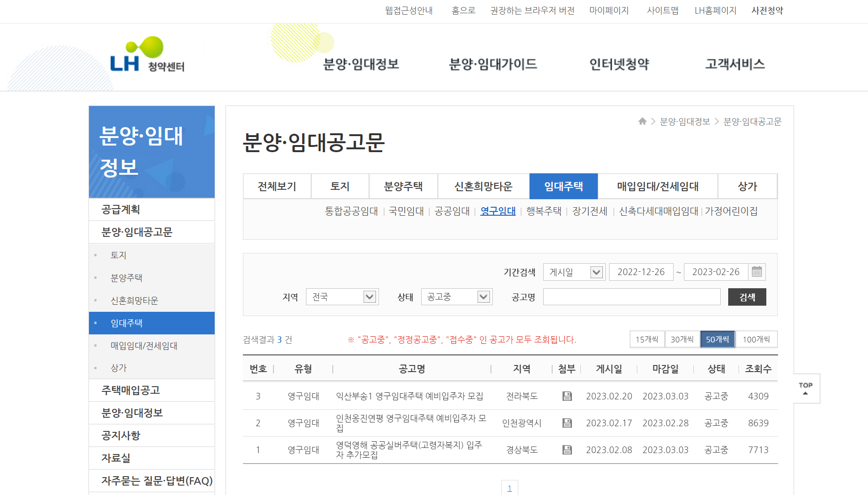Click 사전청약 in top bar
This screenshot has height=495, width=868.
click(x=767, y=10)
